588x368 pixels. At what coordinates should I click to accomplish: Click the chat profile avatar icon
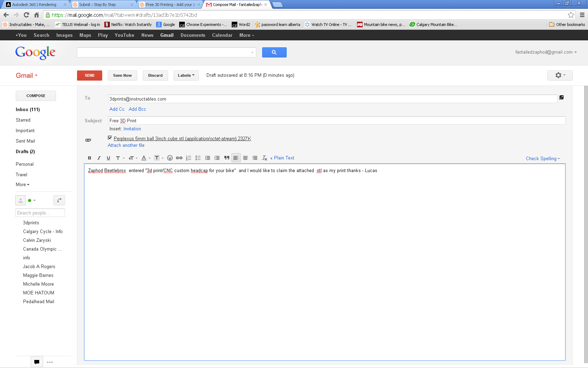21,200
